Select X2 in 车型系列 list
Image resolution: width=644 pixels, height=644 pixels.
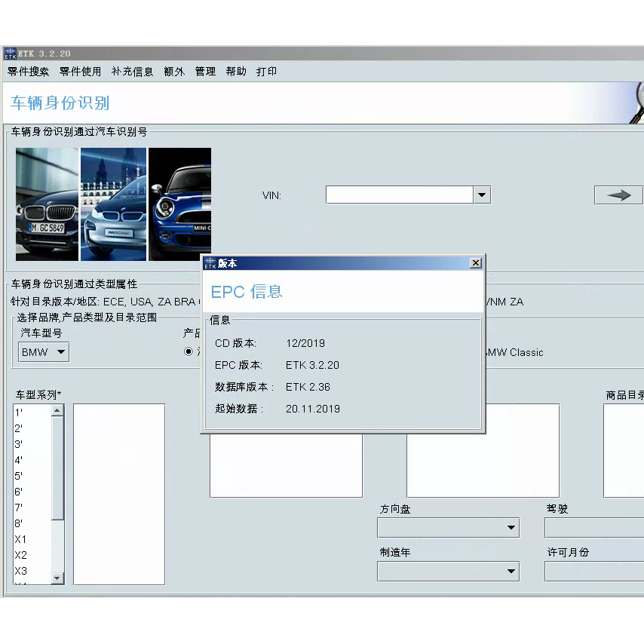pyautogui.click(x=32, y=555)
